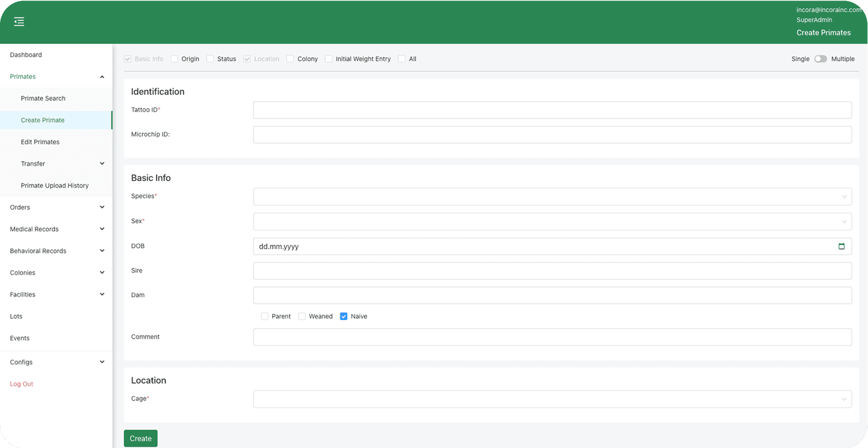Open the Cage dropdown

(x=552, y=399)
